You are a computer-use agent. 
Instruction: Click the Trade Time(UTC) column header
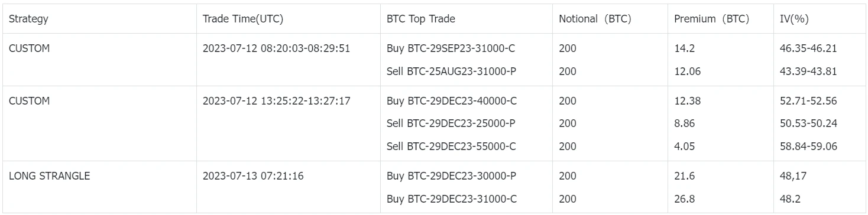coord(243,19)
